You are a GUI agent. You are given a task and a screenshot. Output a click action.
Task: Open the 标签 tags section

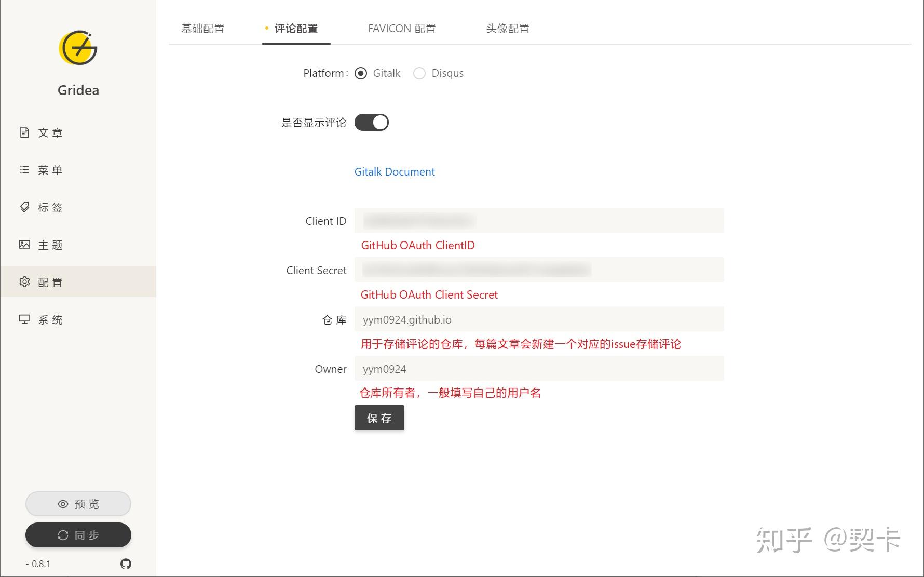tap(78, 207)
